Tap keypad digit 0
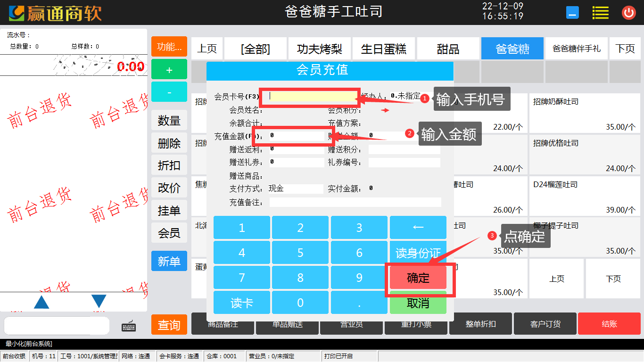 point(300,303)
